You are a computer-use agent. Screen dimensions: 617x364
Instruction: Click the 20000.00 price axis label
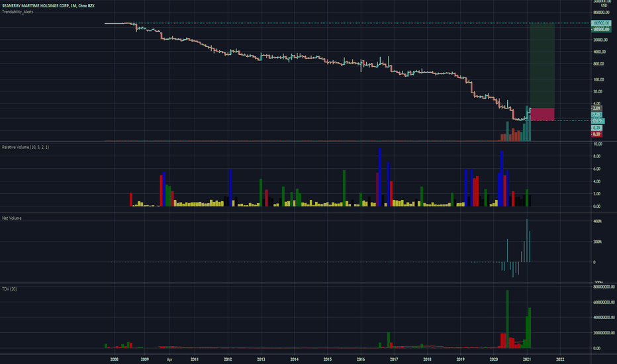(600, 40)
